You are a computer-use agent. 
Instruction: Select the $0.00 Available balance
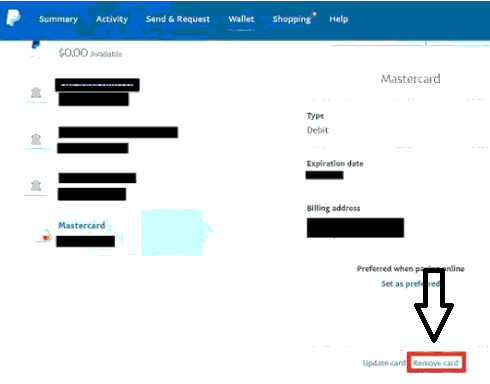tap(90, 53)
